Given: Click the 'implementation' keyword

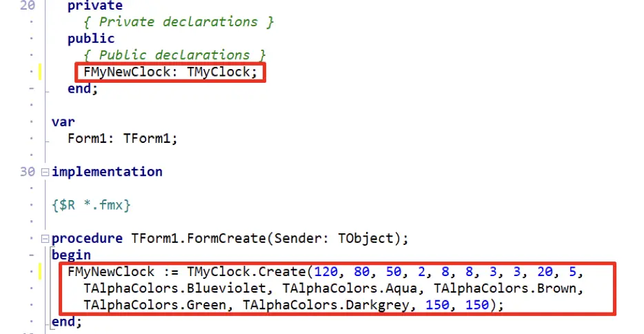Looking at the screenshot, I should (107, 172).
